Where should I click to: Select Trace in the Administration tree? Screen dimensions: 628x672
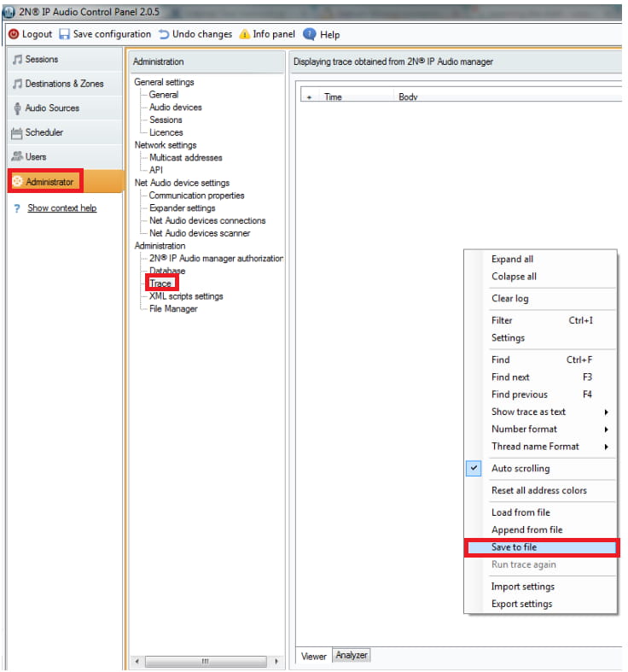[160, 283]
